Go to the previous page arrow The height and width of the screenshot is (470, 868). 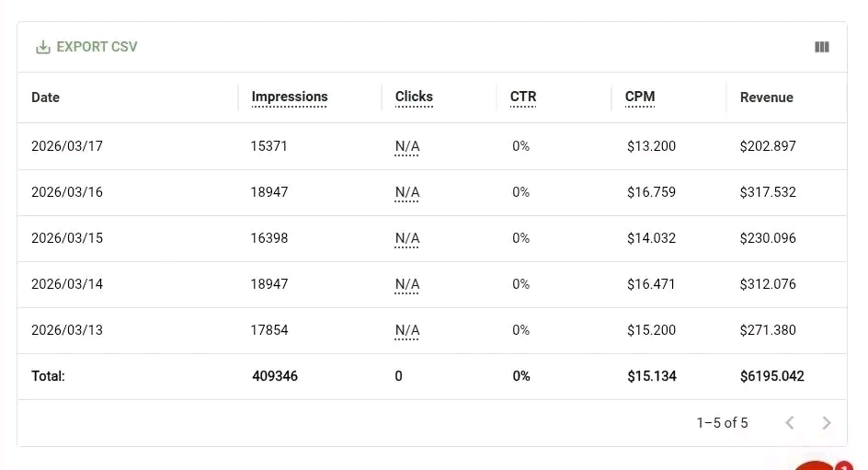pyautogui.click(x=789, y=423)
